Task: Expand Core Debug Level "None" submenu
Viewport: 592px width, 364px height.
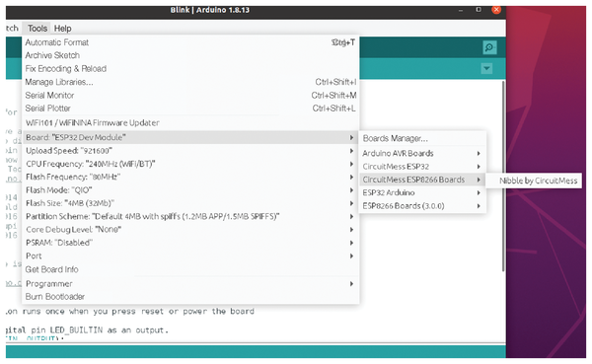Action: [190, 230]
